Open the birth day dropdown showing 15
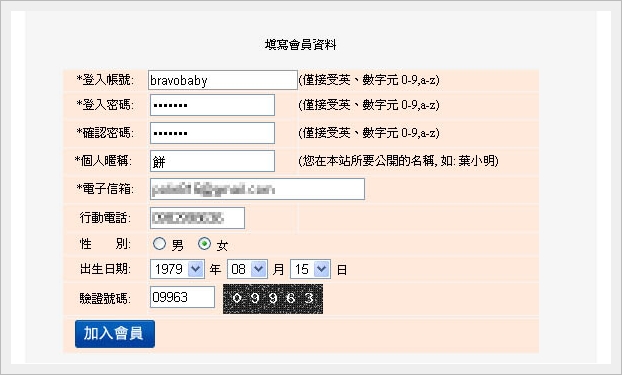This screenshot has width=622, height=375. click(310, 269)
